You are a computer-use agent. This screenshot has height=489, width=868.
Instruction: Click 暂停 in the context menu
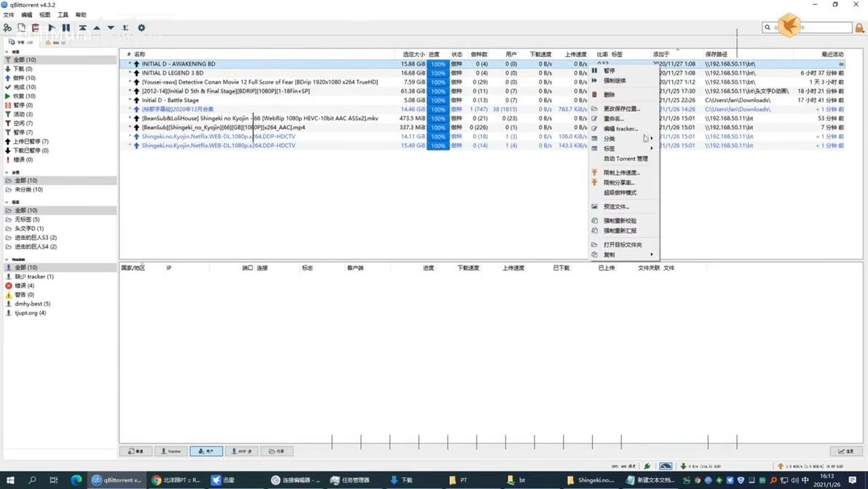pos(624,71)
